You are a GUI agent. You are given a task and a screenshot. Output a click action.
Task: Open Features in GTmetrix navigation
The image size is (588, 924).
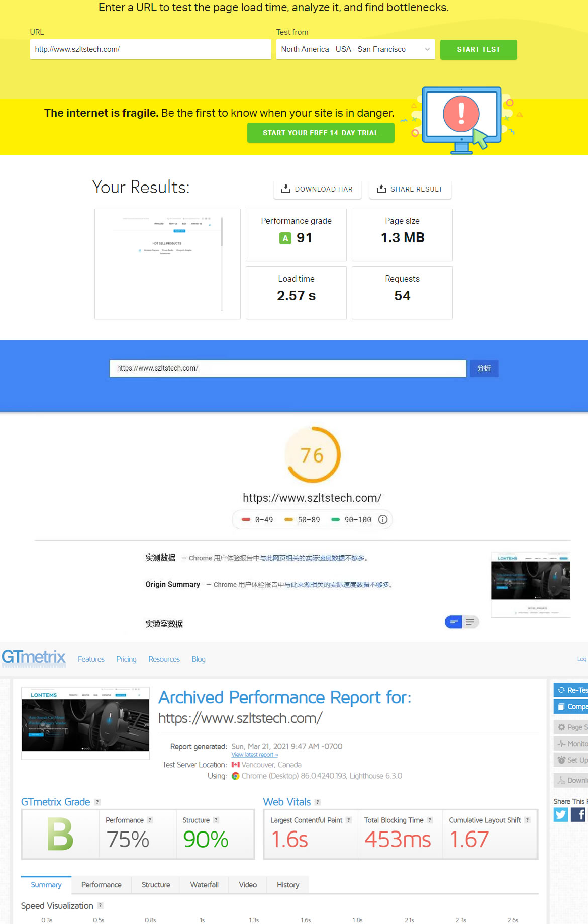click(91, 659)
